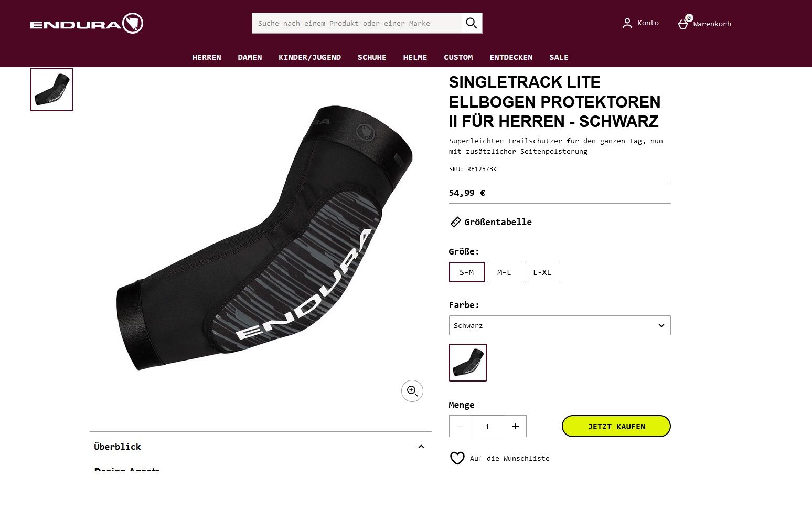Click the product search input field

(357, 23)
